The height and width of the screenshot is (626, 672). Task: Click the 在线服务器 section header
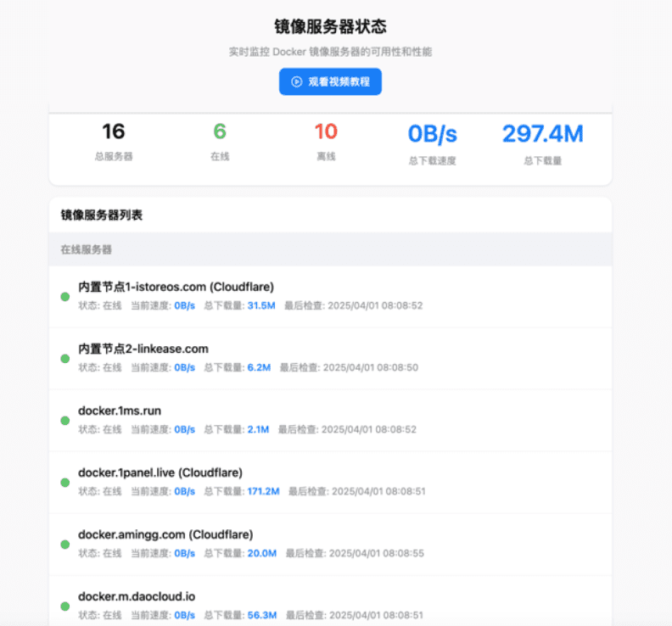tap(87, 249)
